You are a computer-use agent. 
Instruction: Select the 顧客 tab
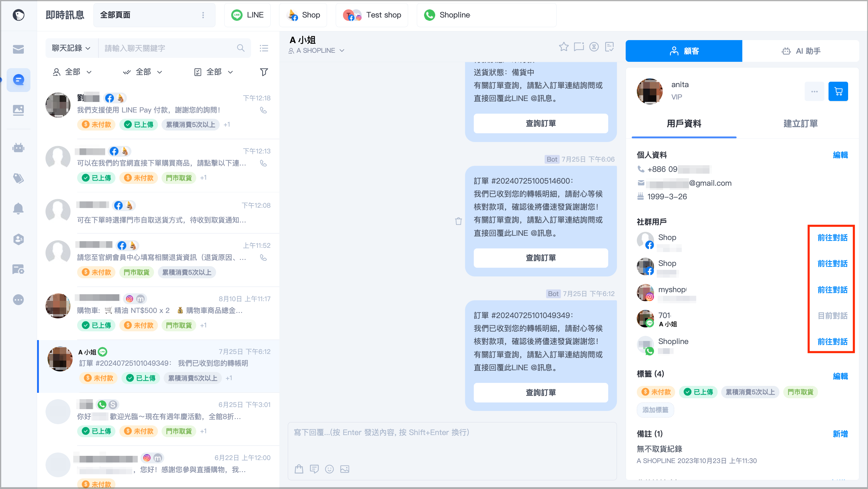(684, 51)
